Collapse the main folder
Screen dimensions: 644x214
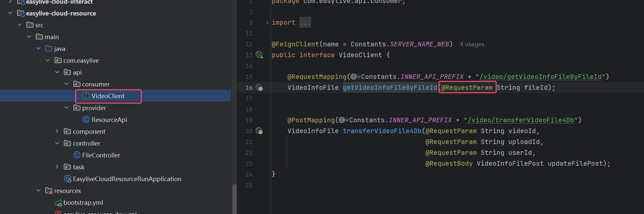pos(29,37)
